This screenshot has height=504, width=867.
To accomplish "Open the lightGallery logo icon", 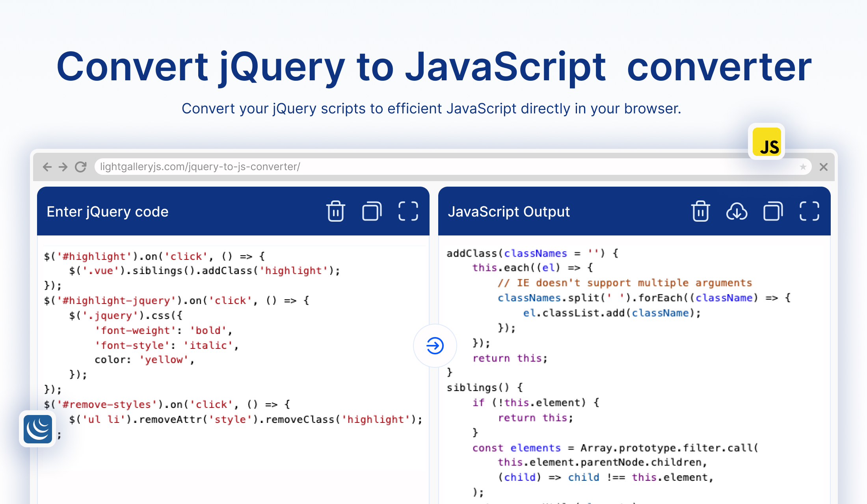I will coord(37,429).
